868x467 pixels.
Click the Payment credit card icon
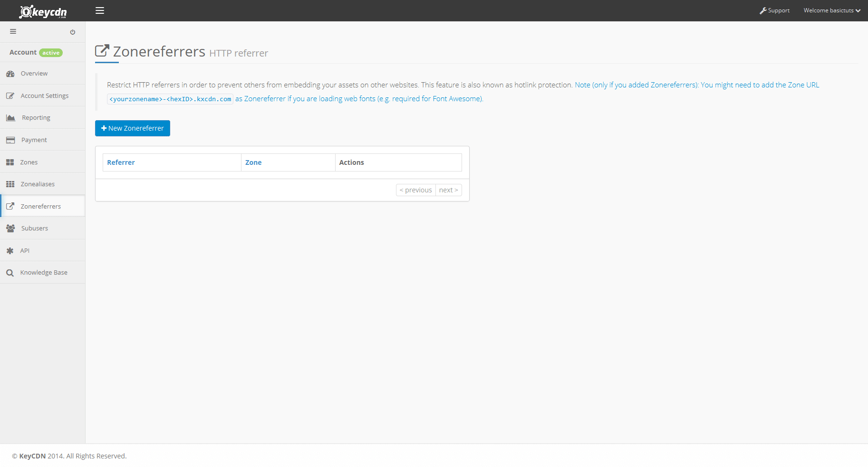coord(10,140)
